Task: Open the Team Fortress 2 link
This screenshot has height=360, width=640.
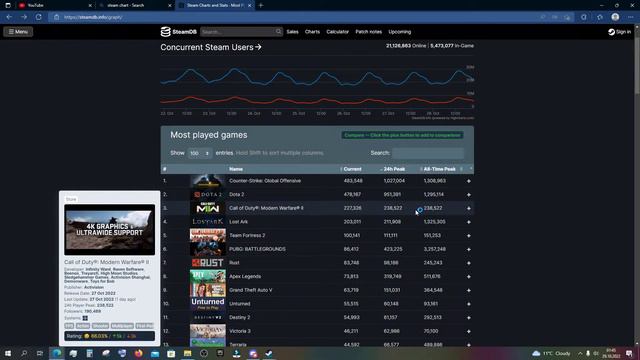Action: click(x=247, y=236)
